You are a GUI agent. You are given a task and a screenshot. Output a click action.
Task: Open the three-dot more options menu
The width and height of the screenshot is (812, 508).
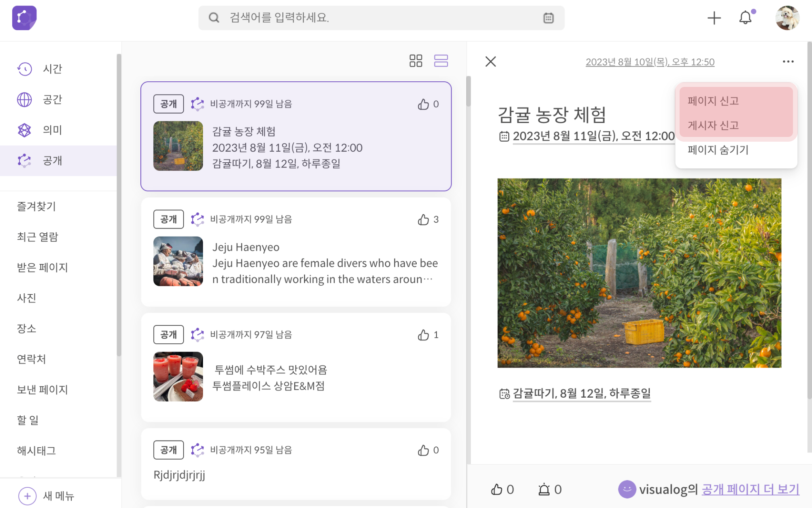pyautogui.click(x=788, y=62)
